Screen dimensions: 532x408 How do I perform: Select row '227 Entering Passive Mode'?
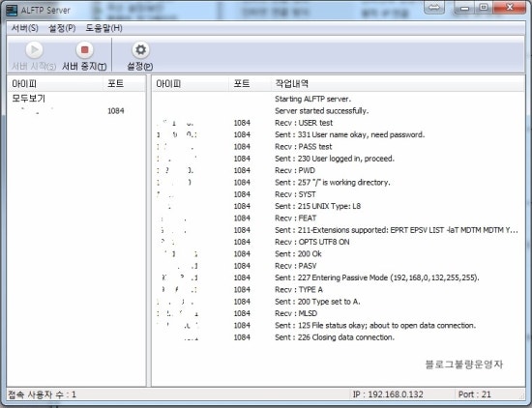(338, 277)
